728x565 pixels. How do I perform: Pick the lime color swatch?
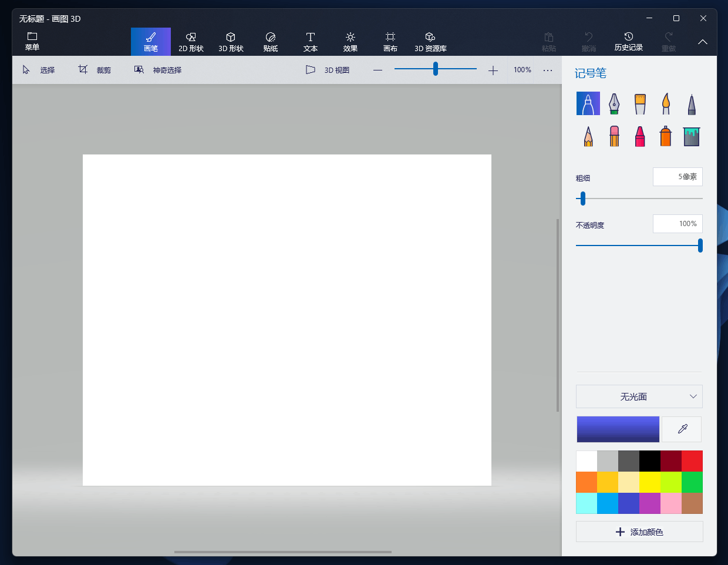click(671, 482)
